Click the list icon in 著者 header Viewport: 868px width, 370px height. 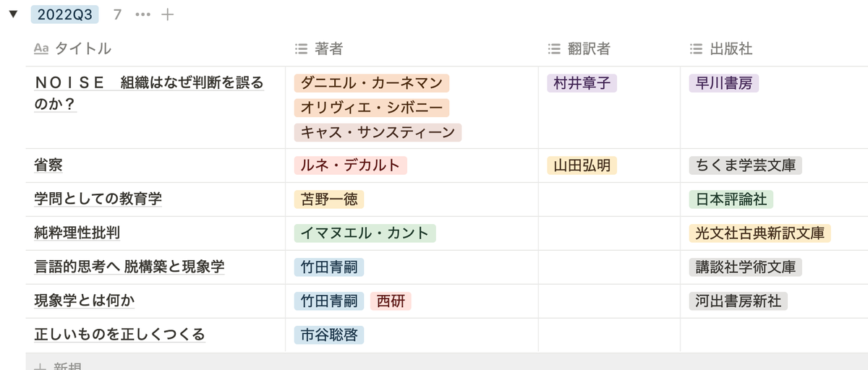pyautogui.click(x=302, y=49)
